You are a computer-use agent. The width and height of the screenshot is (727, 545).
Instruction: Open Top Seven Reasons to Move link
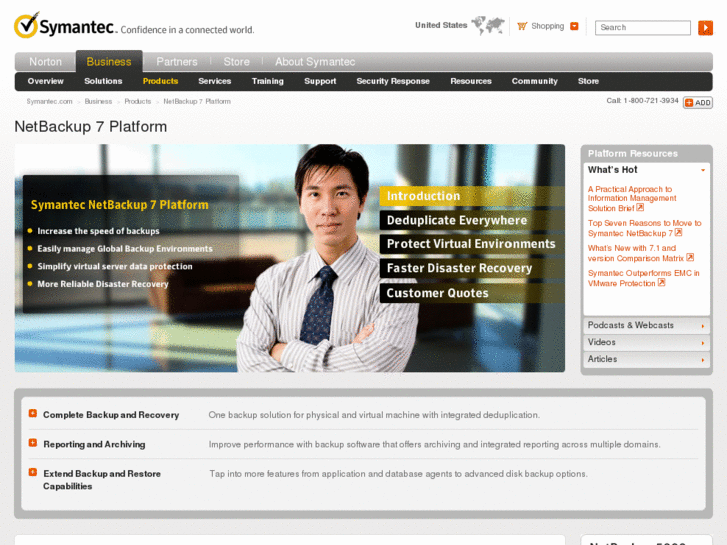pos(644,228)
